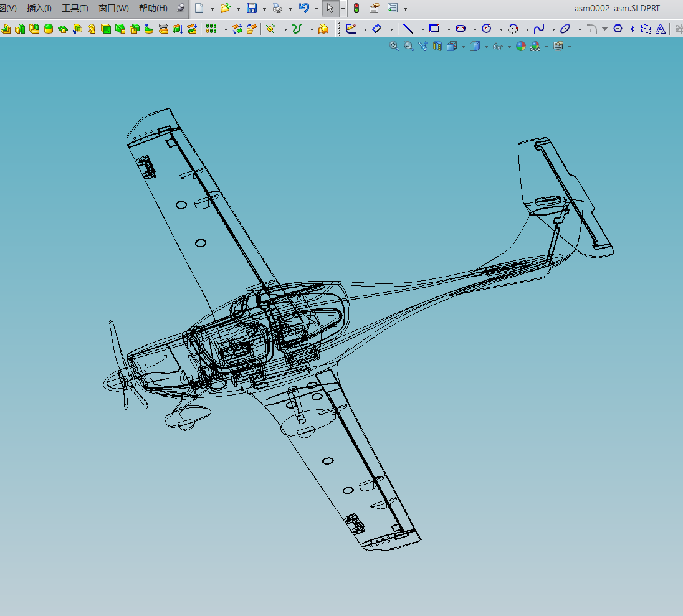Click the Open file folder icon
This screenshot has height=616, width=683.
(225, 8)
